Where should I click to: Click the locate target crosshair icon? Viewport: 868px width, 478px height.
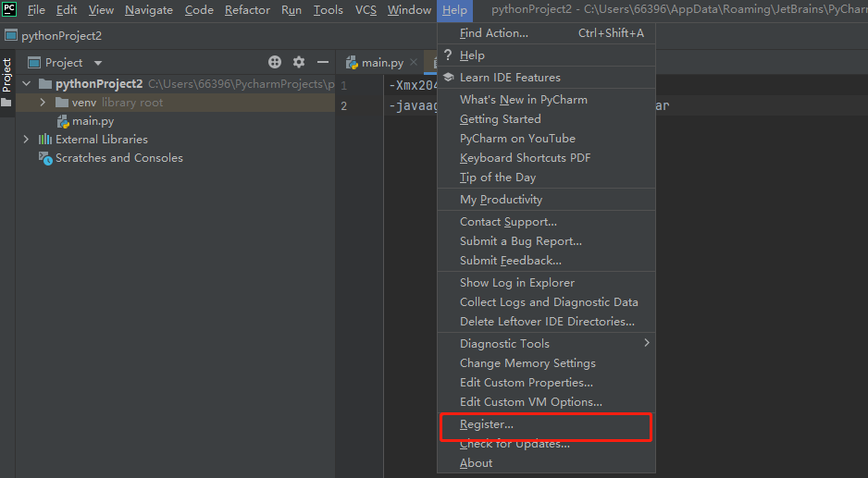275,62
